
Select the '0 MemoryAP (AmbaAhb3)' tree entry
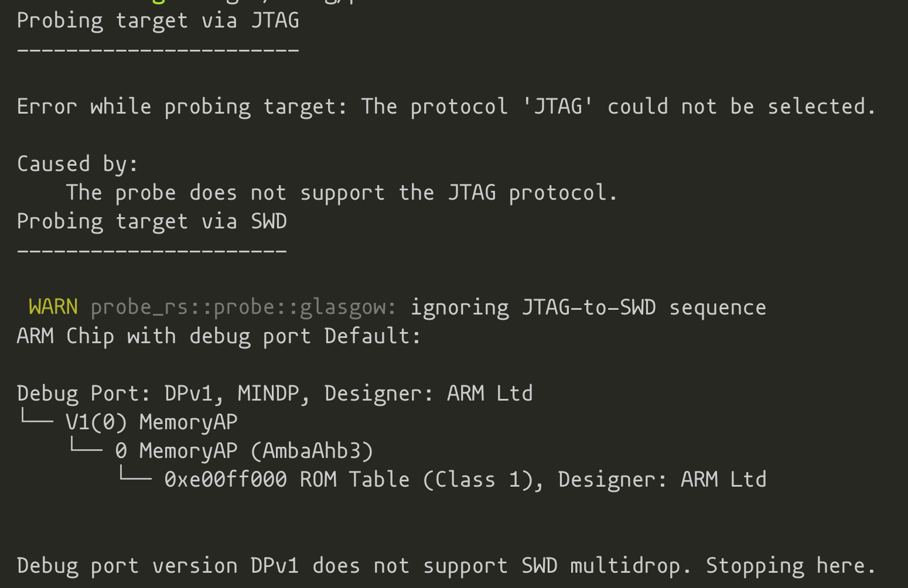244,451
